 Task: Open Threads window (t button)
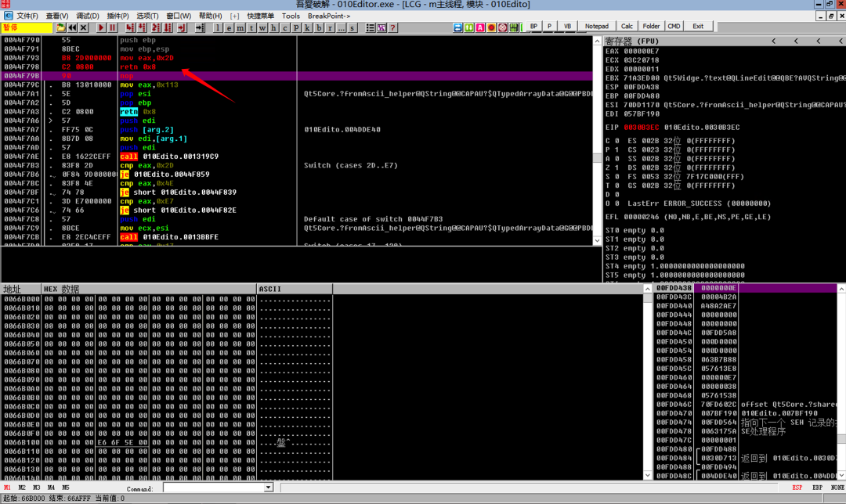251,28
